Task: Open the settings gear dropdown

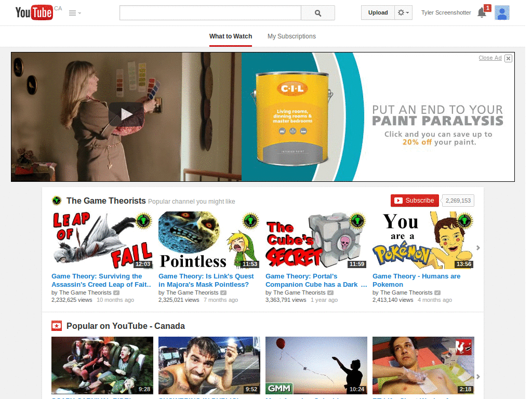Action: (403, 12)
